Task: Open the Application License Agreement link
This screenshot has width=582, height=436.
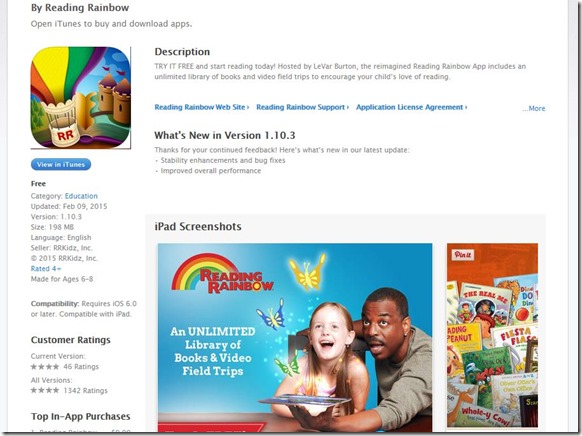Action: [x=412, y=107]
